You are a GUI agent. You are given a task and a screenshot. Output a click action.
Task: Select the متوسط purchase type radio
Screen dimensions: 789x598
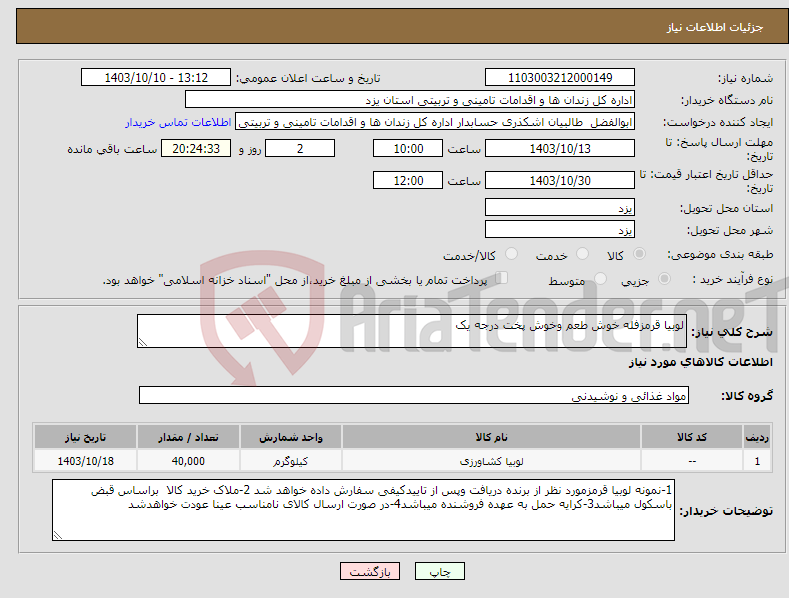(600, 278)
